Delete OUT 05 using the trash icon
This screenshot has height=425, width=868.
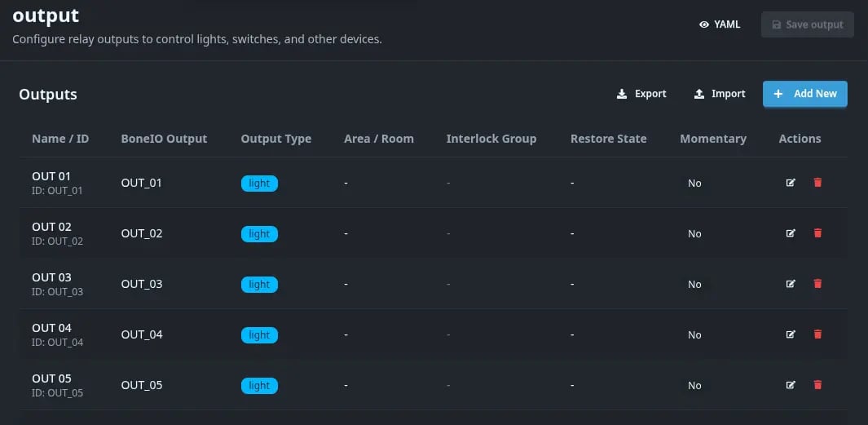pyautogui.click(x=817, y=385)
